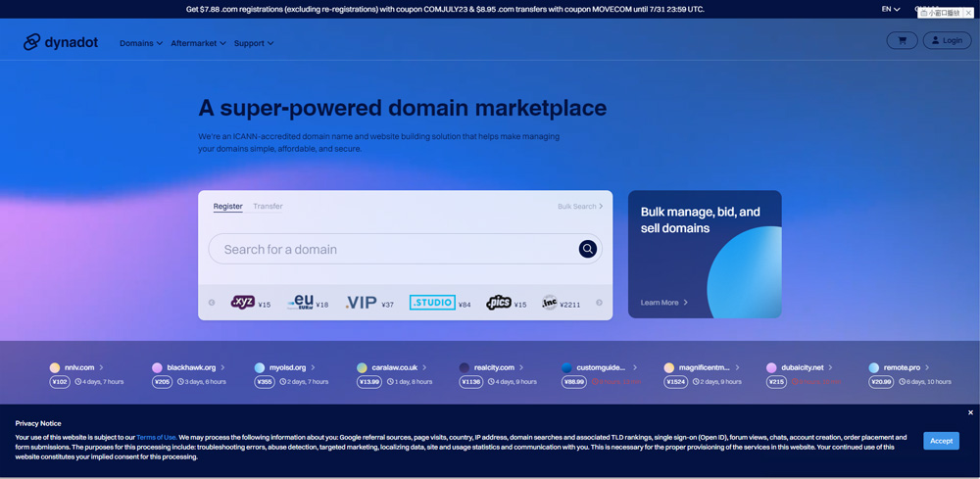
Task: Open the Domains dropdown menu
Action: coord(141,43)
